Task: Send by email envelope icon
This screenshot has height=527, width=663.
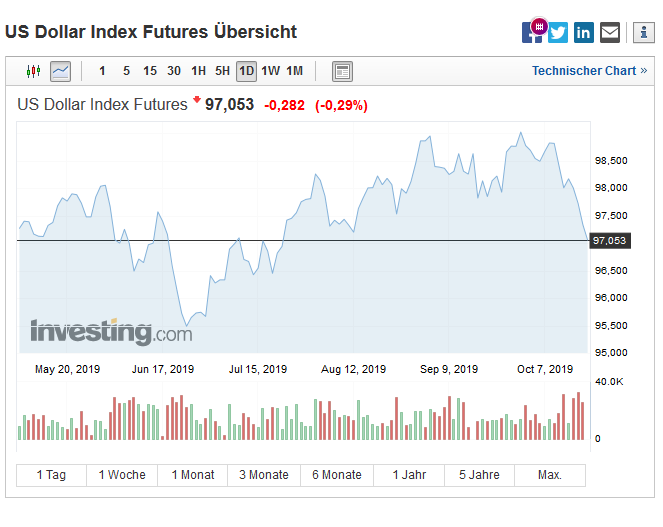Action: point(610,32)
